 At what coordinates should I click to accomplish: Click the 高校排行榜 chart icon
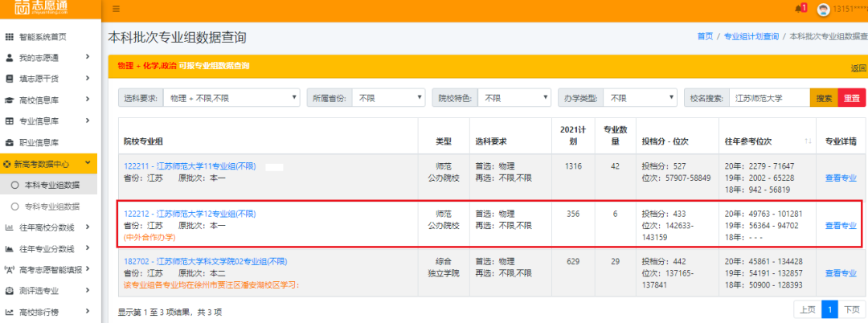coord(10,312)
